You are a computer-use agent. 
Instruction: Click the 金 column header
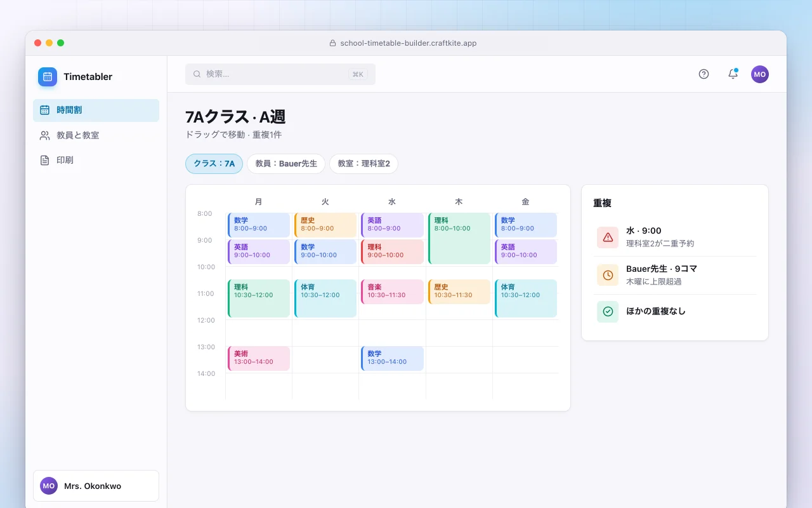pos(525,202)
